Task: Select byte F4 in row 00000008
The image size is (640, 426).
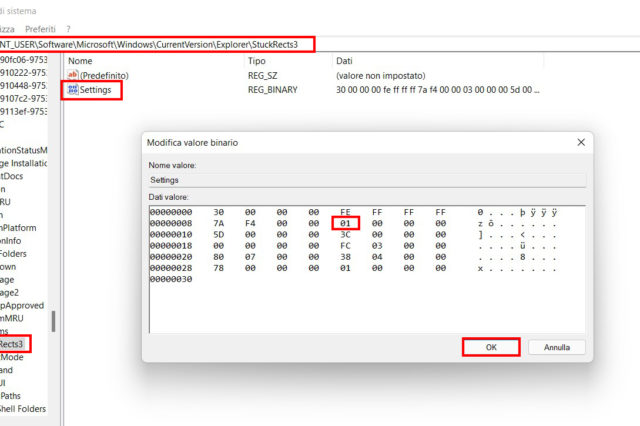Action: (x=250, y=223)
